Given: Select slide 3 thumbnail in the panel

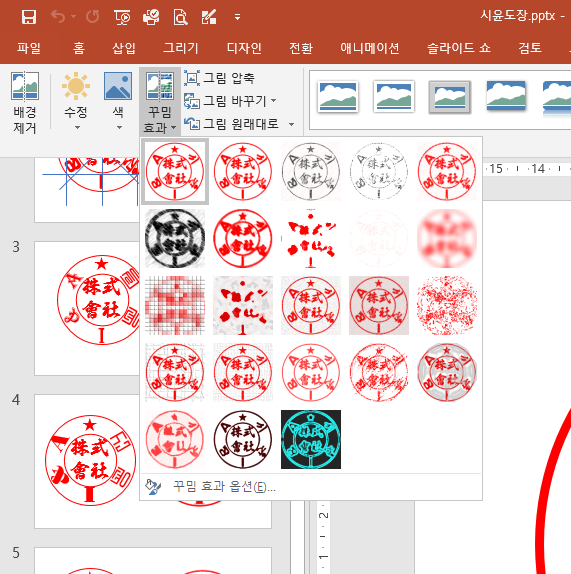Looking at the screenshot, I should tap(87, 308).
